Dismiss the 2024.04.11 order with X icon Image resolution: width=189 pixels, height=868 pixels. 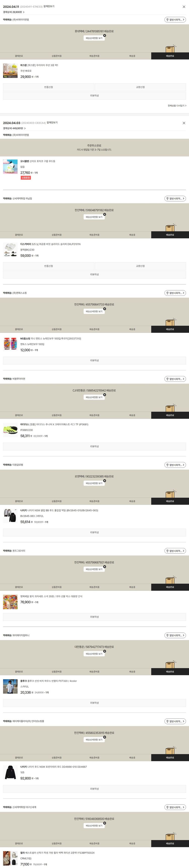(184, 7)
